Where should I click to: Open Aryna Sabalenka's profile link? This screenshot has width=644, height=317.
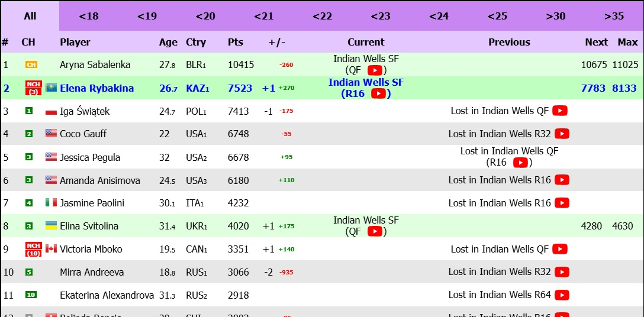pos(95,64)
